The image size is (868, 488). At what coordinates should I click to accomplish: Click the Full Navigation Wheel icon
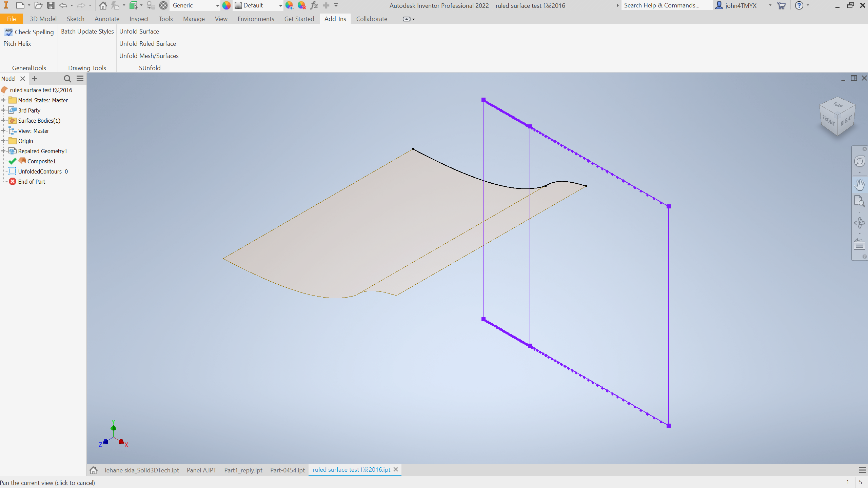tap(859, 162)
